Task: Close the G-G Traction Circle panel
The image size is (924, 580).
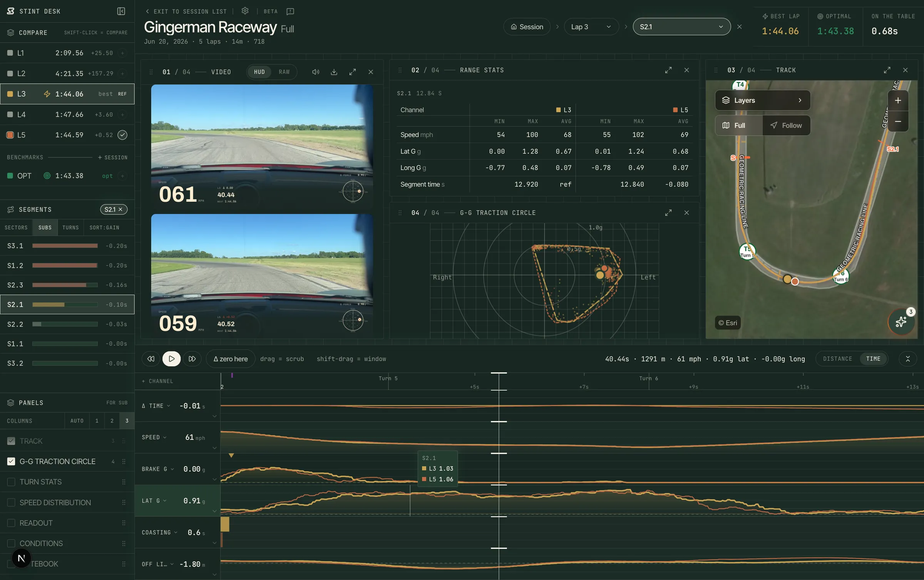Action: point(686,212)
